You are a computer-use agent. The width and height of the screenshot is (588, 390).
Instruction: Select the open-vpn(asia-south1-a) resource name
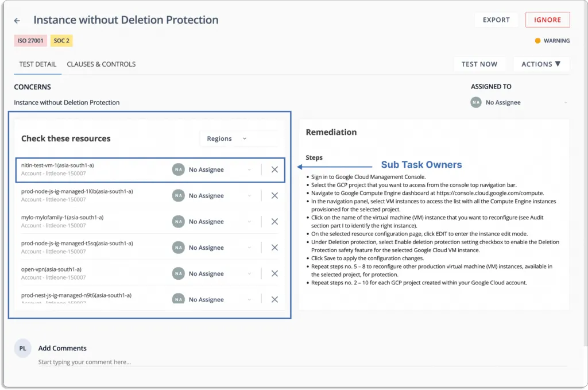point(51,269)
